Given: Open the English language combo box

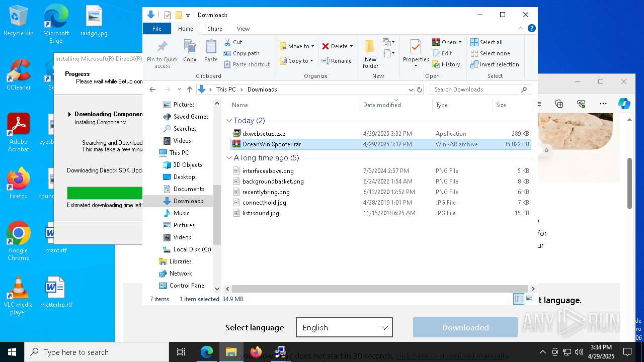Looking at the screenshot, I should (x=344, y=327).
